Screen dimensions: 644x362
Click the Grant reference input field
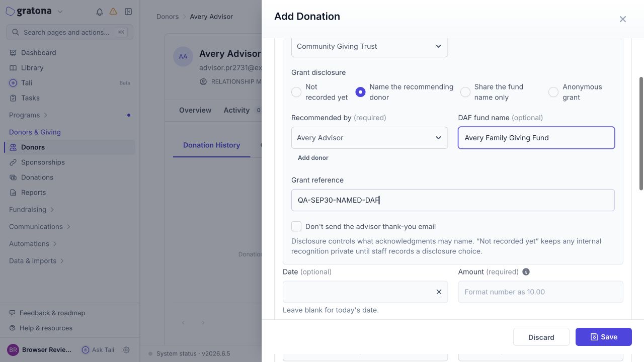pos(453,200)
